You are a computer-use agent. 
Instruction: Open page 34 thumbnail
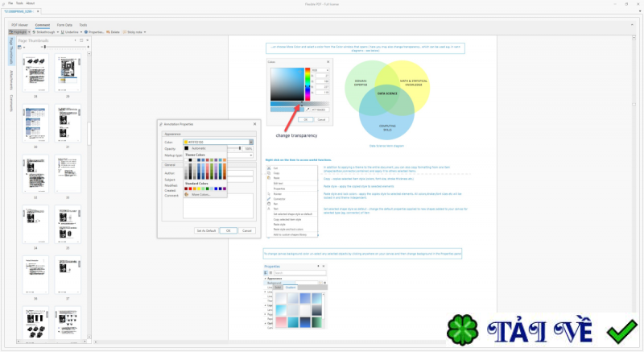(x=35, y=224)
